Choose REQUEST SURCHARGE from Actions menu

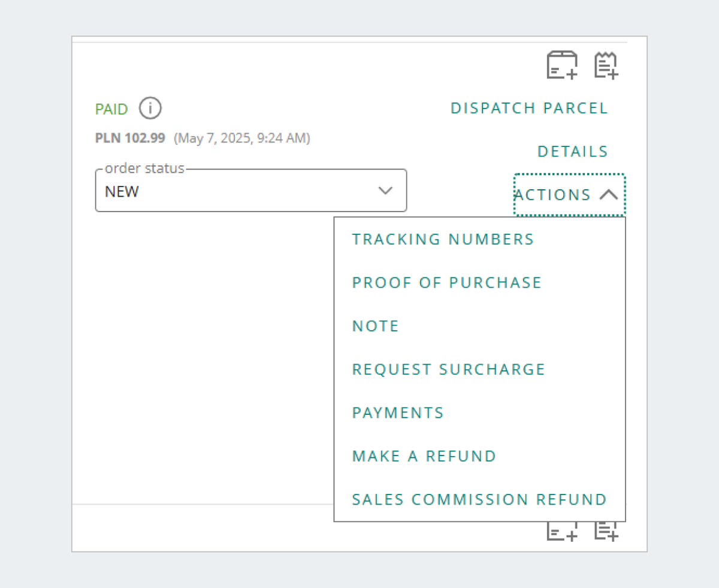click(x=448, y=369)
